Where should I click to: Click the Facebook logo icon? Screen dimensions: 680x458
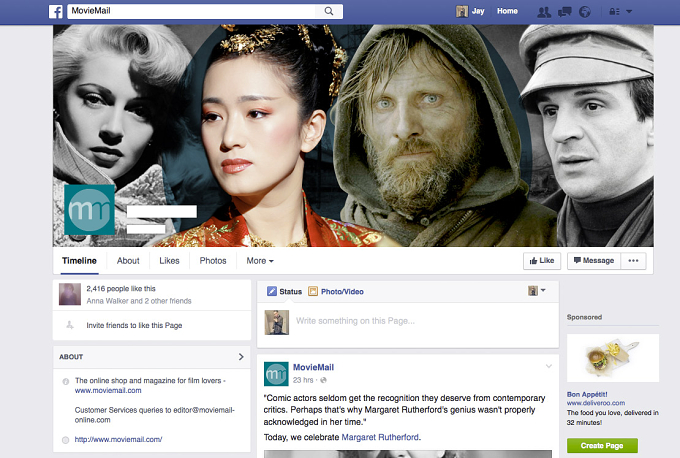click(x=56, y=11)
